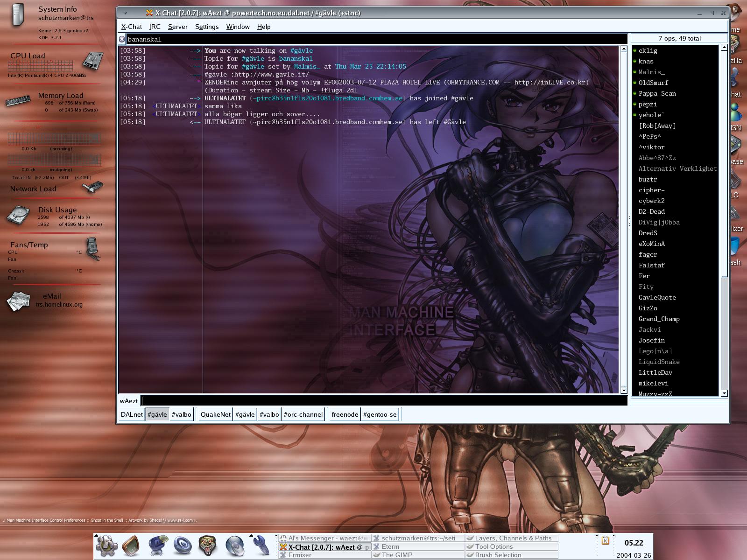
Task: Switch to Tool Options taskbar entry
Action: pos(512,546)
